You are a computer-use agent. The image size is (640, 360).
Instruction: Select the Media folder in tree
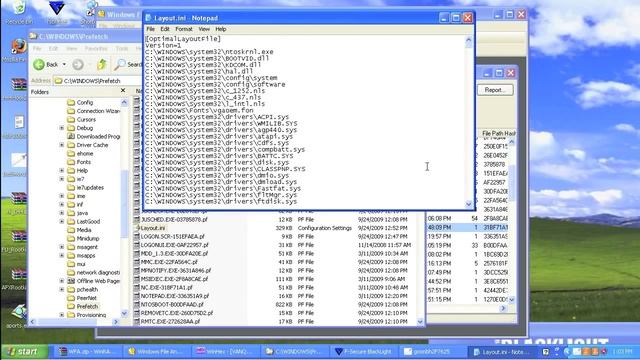(x=84, y=230)
